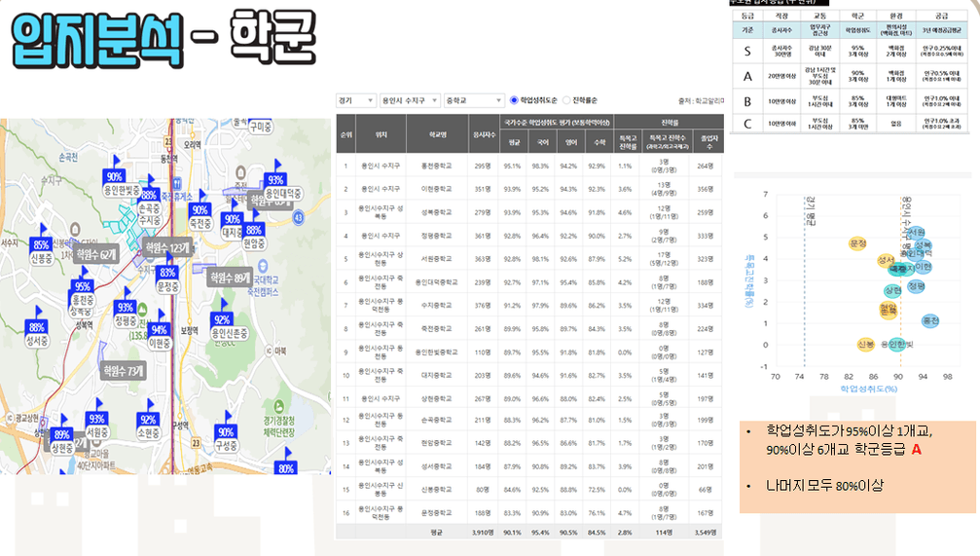The image size is (980, 556).
Task: Click the 학교명 column header
Action: [438, 134]
